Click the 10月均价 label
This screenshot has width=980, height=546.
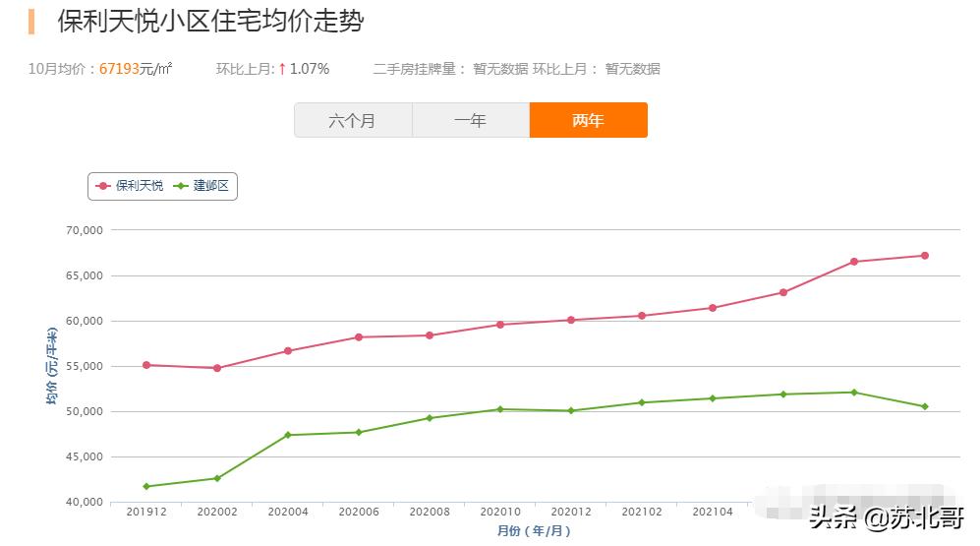57,69
